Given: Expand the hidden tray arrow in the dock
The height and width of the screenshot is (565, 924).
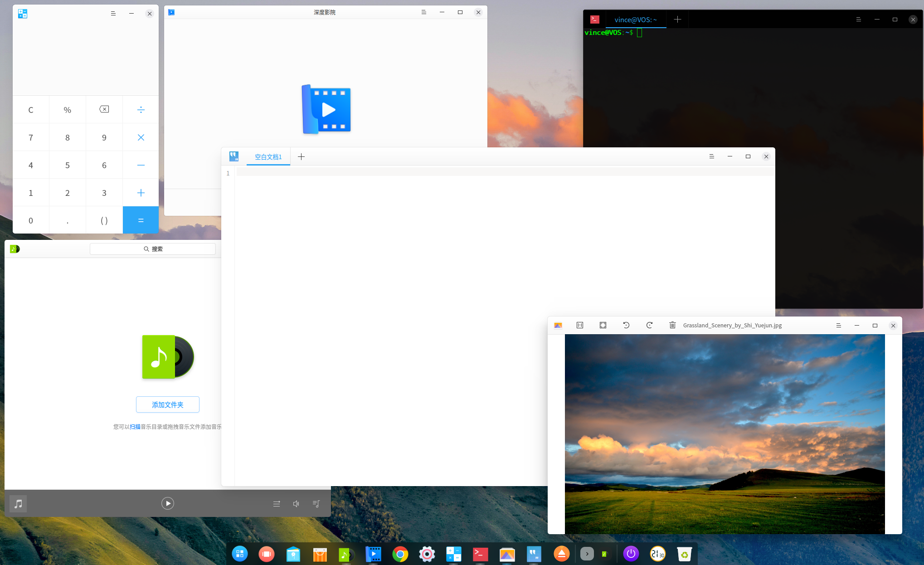Looking at the screenshot, I should point(587,554).
